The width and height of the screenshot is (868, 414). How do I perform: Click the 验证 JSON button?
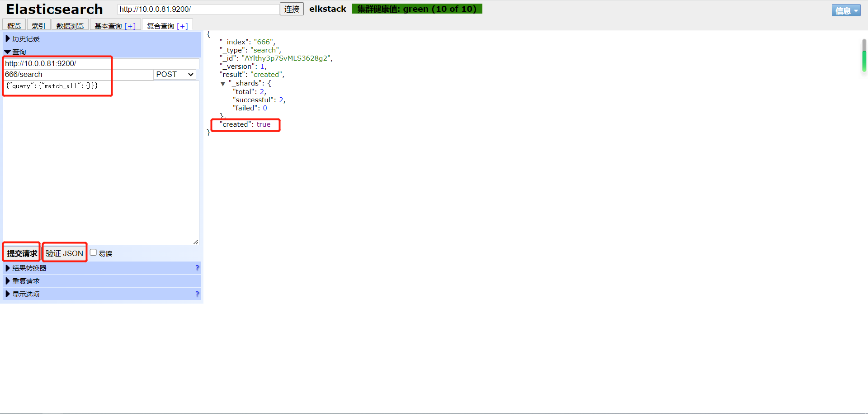coord(65,253)
